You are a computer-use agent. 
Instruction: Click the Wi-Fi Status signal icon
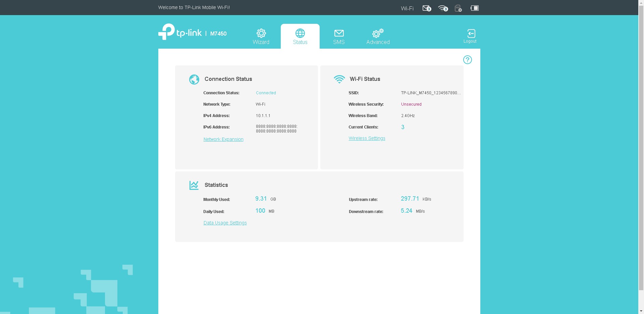click(x=339, y=79)
